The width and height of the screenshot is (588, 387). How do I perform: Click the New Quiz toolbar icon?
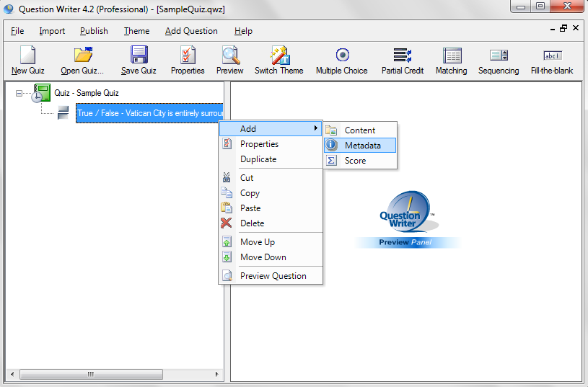point(27,55)
